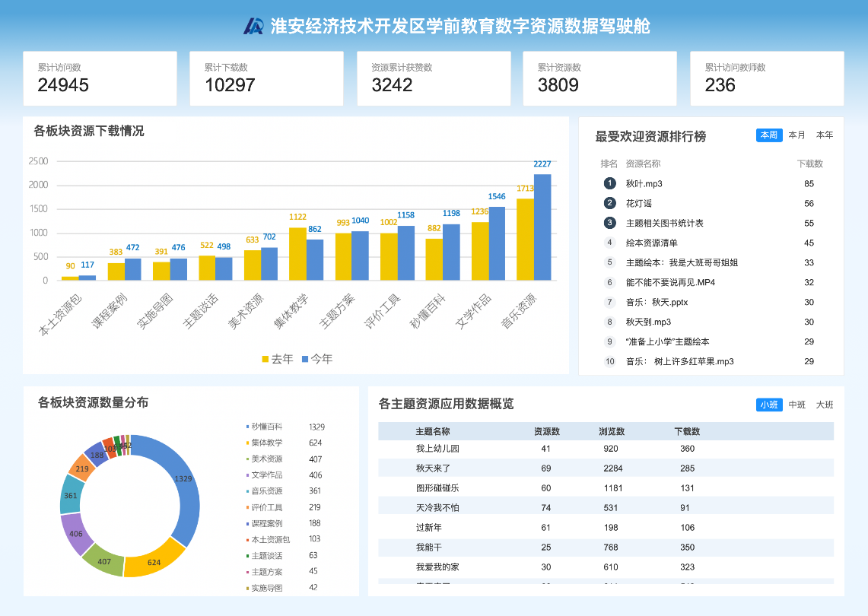This screenshot has height=616, width=868.
Task: Open the 绘本资源清单 entry in the ranking
Action: click(x=651, y=243)
